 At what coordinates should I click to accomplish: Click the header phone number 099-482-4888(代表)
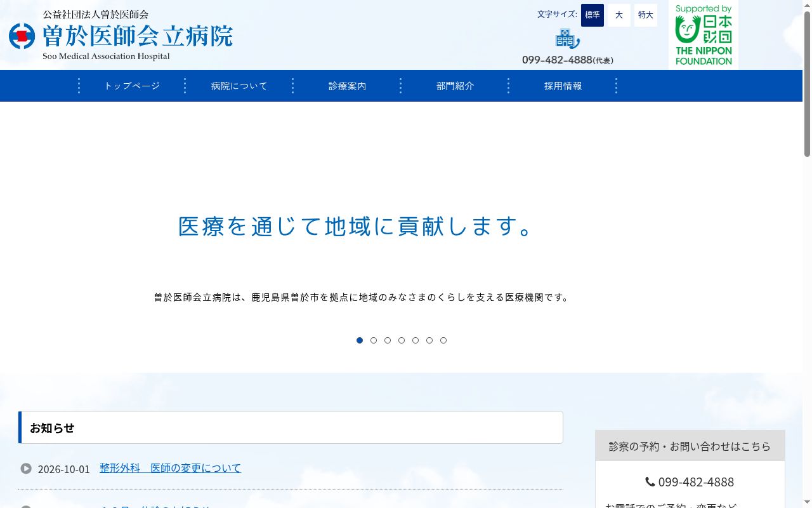coord(568,60)
